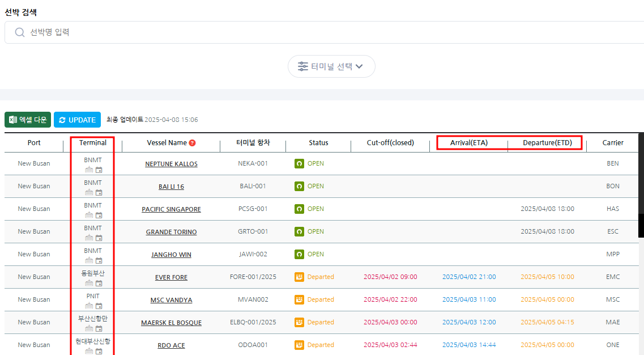
Task: Click the container terminal icon in the PACIFIC SINGAPORE row
Action: [x=89, y=215]
